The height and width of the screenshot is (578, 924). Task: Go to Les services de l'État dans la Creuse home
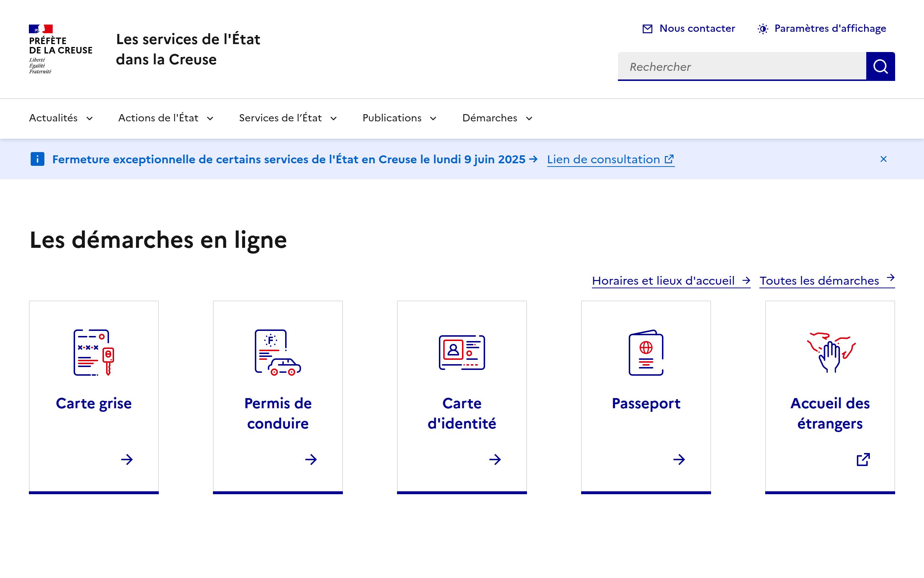tap(188, 49)
